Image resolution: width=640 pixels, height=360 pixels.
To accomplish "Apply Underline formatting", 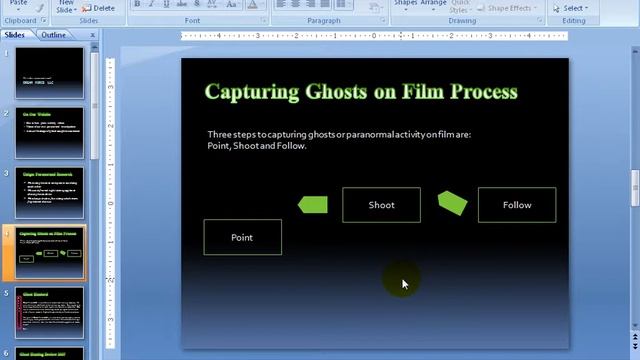I will tap(167, 4).
